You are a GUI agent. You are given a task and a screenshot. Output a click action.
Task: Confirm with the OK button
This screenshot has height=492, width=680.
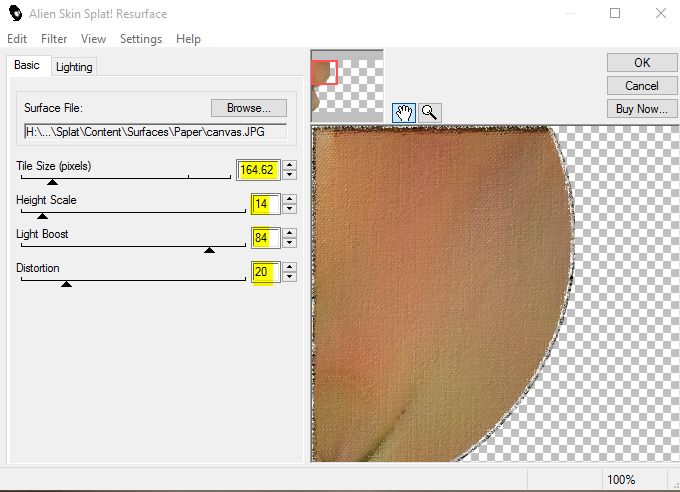[642, 62]
